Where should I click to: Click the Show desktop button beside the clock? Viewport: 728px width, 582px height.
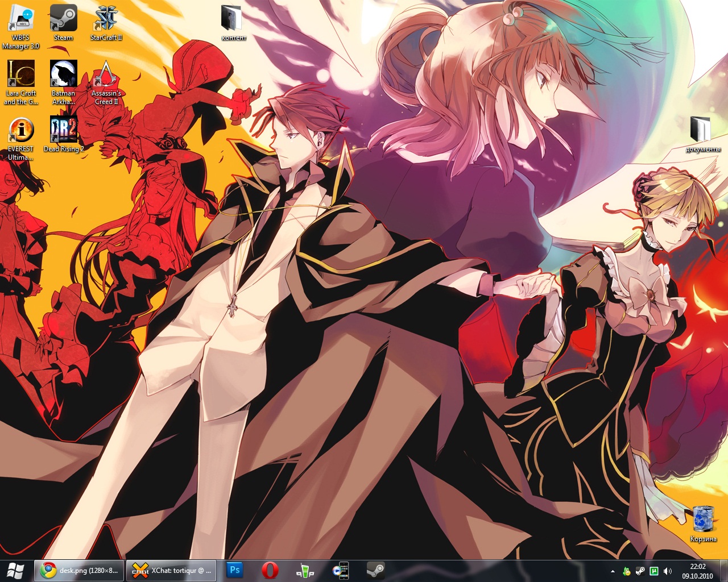pos(723,571)
